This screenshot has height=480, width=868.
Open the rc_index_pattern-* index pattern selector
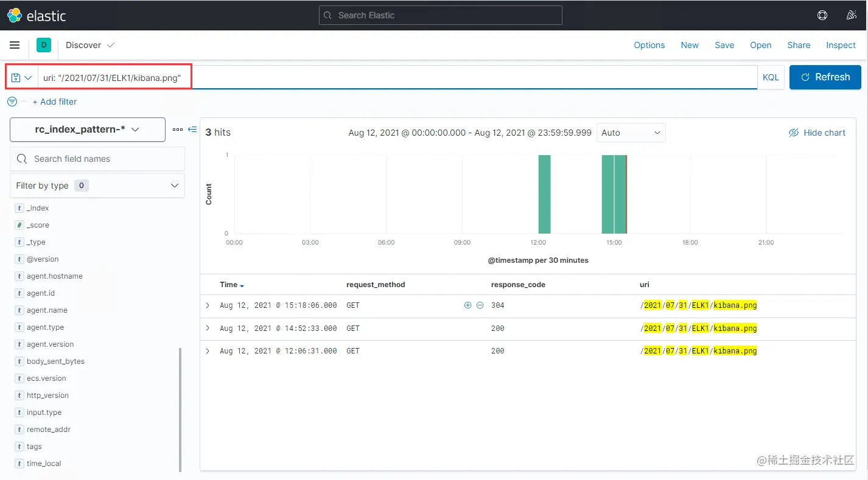tap(87, 130)
